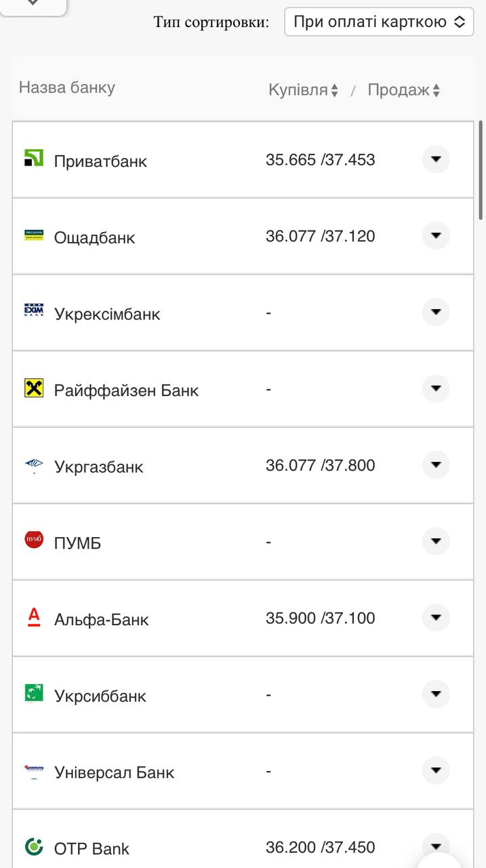This screenshot has width=486, height=868.
Task: Expand the ПУМБ row arrow
Action: (436, 541)
